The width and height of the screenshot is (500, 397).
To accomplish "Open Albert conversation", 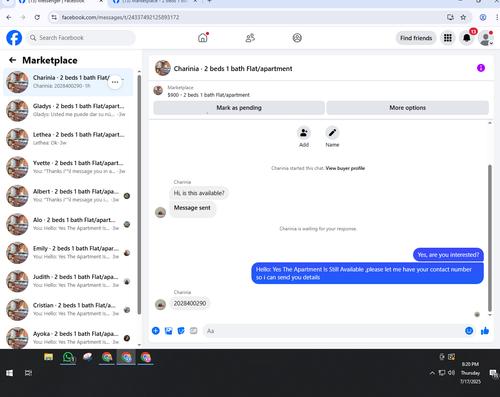I will pyautogui.click(x=68, y=196).
